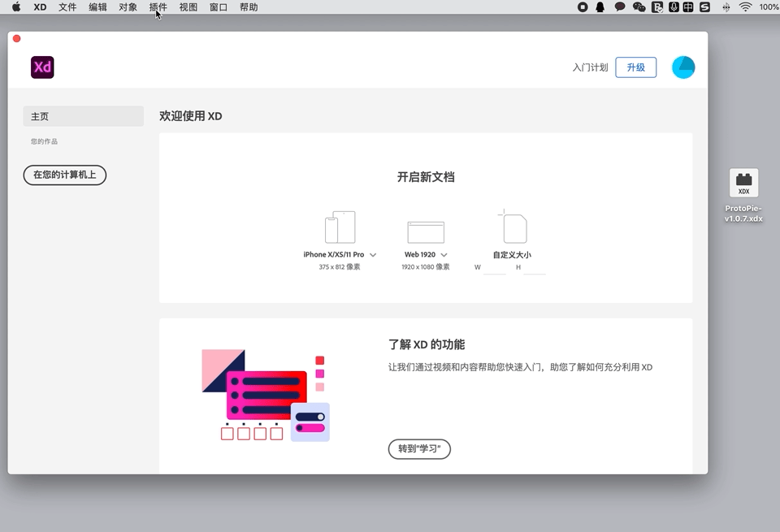Open the 帮助 help menu
This screenshot has width=780, height=532.
pos(249,7)
